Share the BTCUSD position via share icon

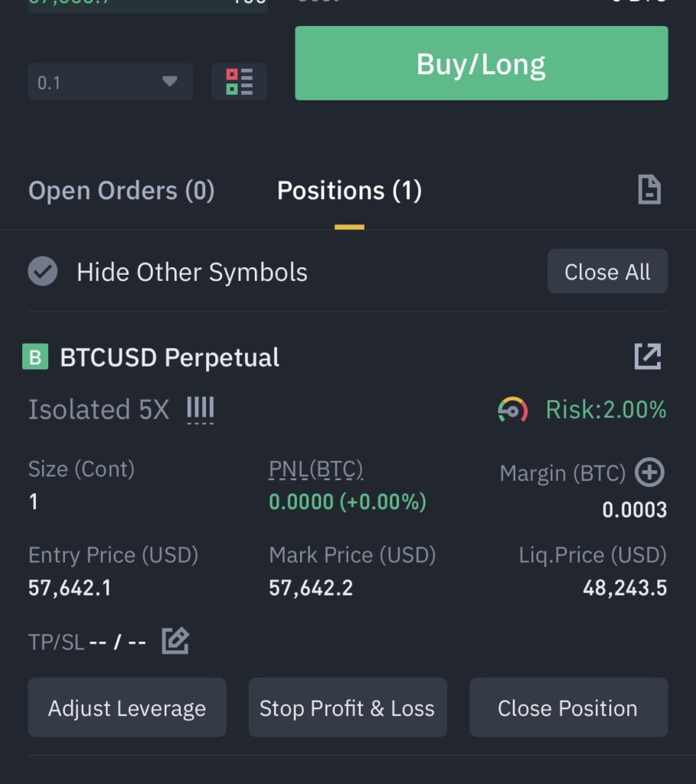tap(648, 357)
